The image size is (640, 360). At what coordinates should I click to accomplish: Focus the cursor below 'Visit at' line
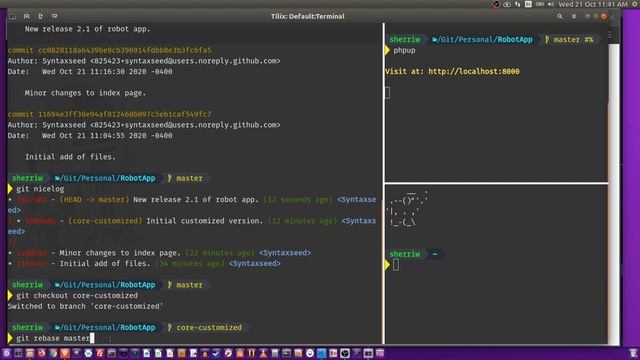(387, 93)
